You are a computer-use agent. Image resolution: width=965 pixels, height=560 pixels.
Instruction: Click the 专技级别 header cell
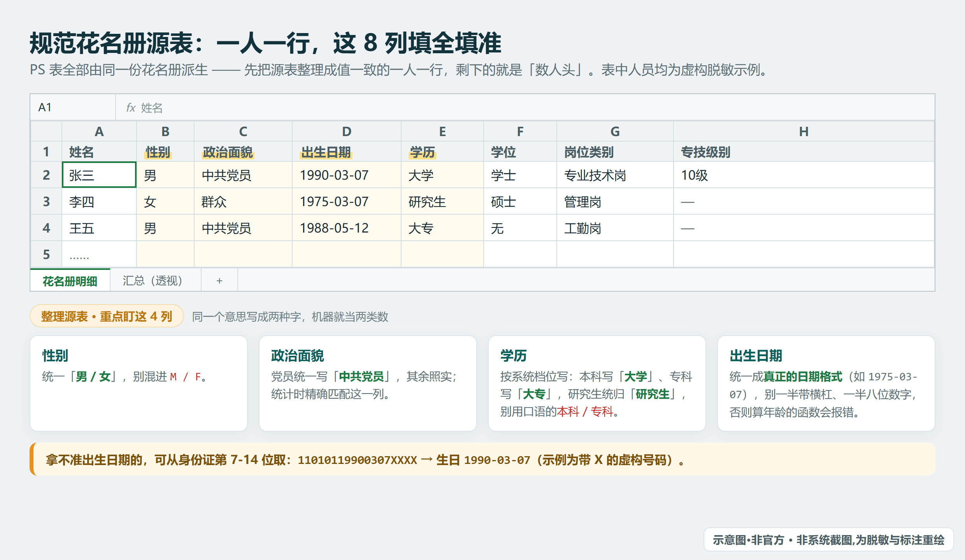[x=804, y=152]
